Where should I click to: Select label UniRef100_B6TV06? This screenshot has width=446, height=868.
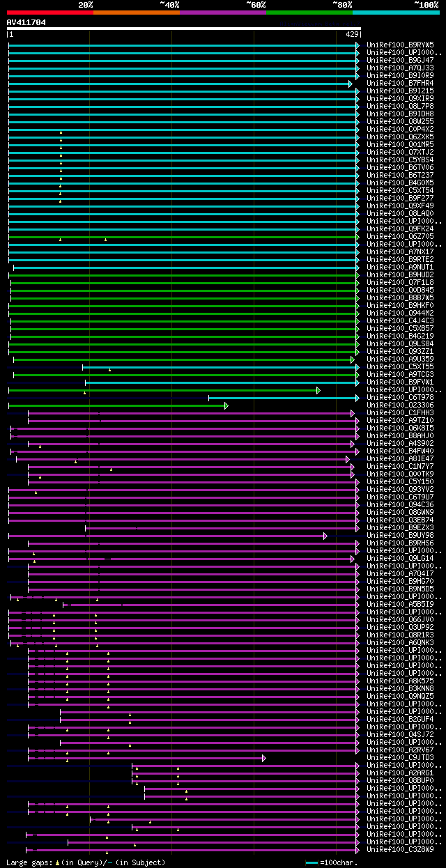click(x=400, y=168)
